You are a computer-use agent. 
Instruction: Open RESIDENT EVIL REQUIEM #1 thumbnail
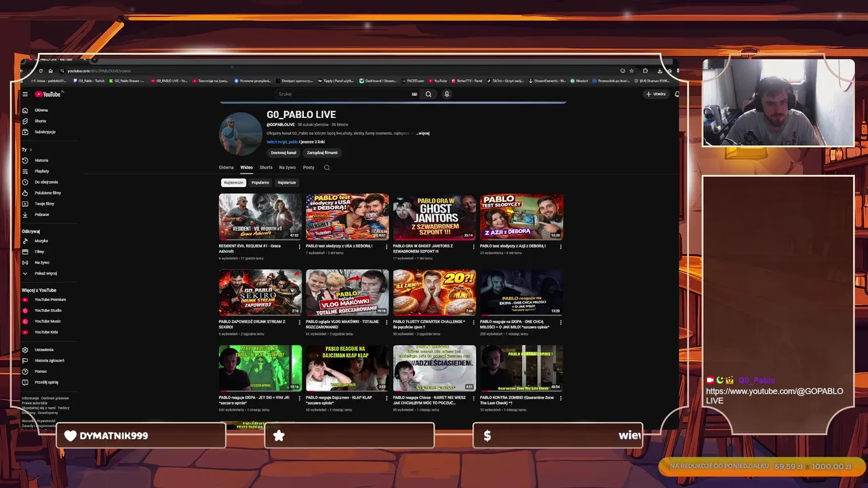260,217
